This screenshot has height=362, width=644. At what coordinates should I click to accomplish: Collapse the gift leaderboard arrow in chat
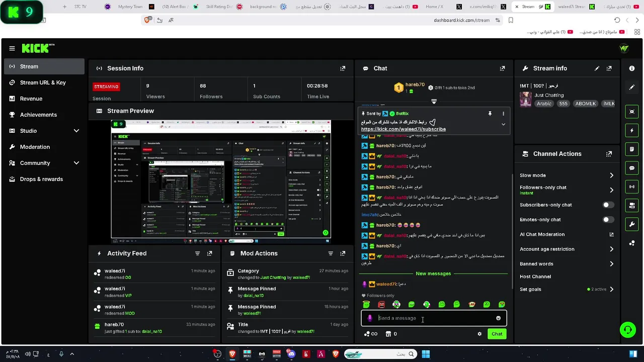click(434, 102)
